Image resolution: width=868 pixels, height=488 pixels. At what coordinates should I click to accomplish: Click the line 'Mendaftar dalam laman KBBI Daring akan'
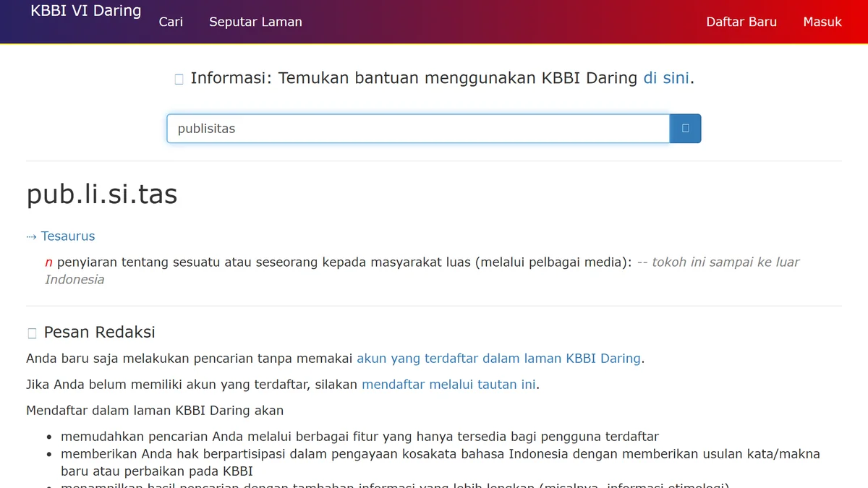[155, 411]
